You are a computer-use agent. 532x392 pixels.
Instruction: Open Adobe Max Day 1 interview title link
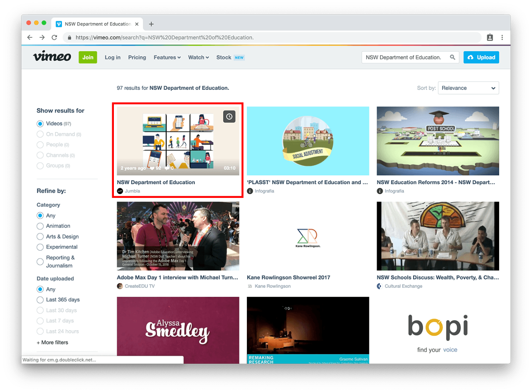pos(178,277)
